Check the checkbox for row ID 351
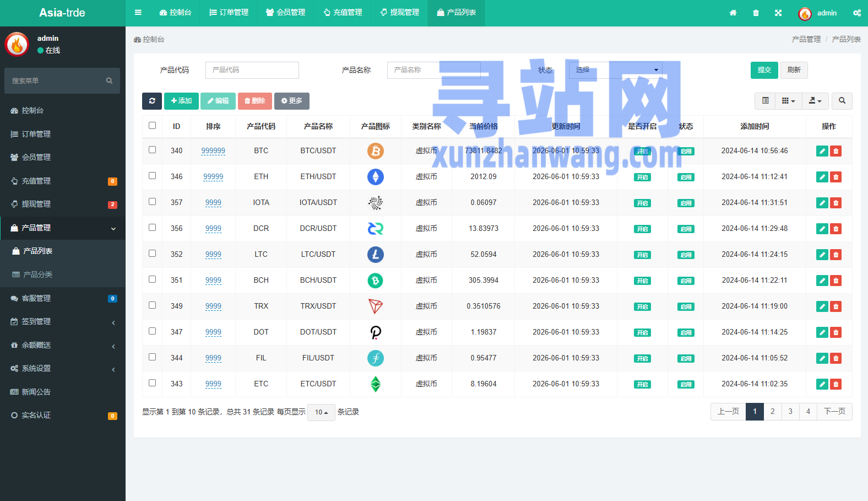This screenshot has width=868, height=501. 152,279
